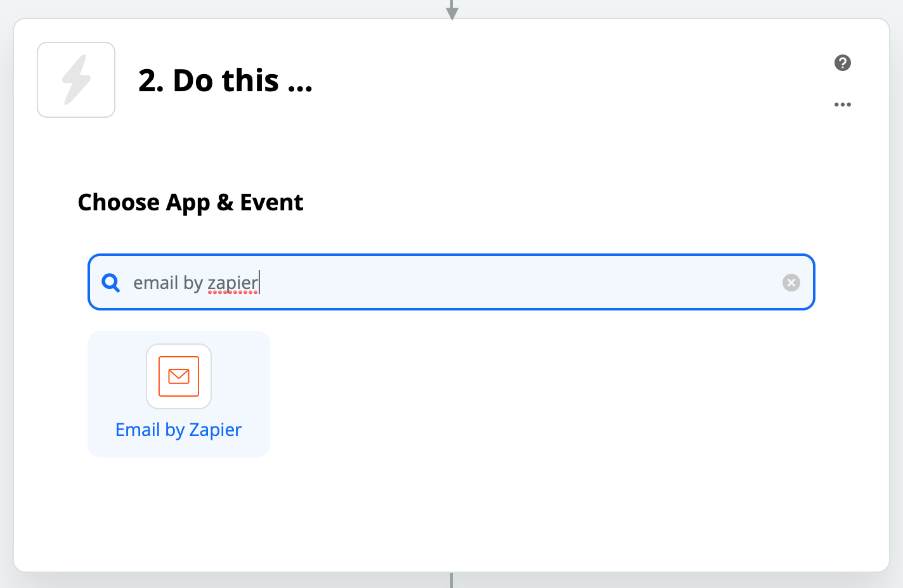Viewport: 903px width, 588px height.
Task: Click the word "email" in the search box
Action: tap(155, 283)
